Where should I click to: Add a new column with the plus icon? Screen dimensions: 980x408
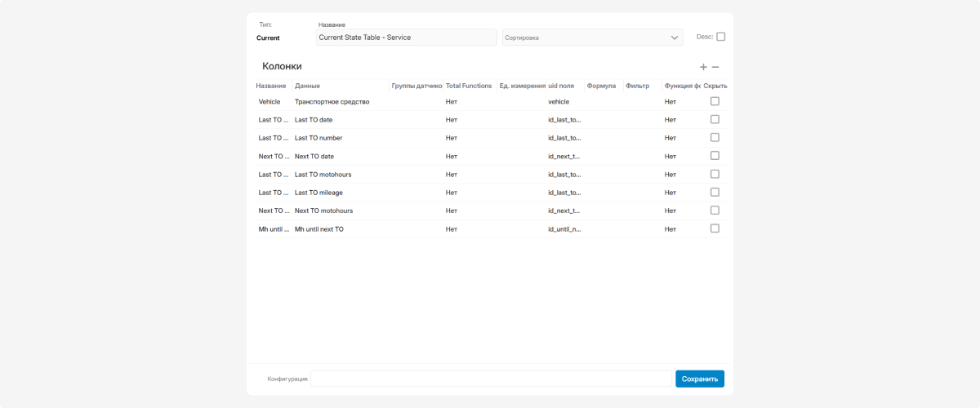tap(703, 67)
